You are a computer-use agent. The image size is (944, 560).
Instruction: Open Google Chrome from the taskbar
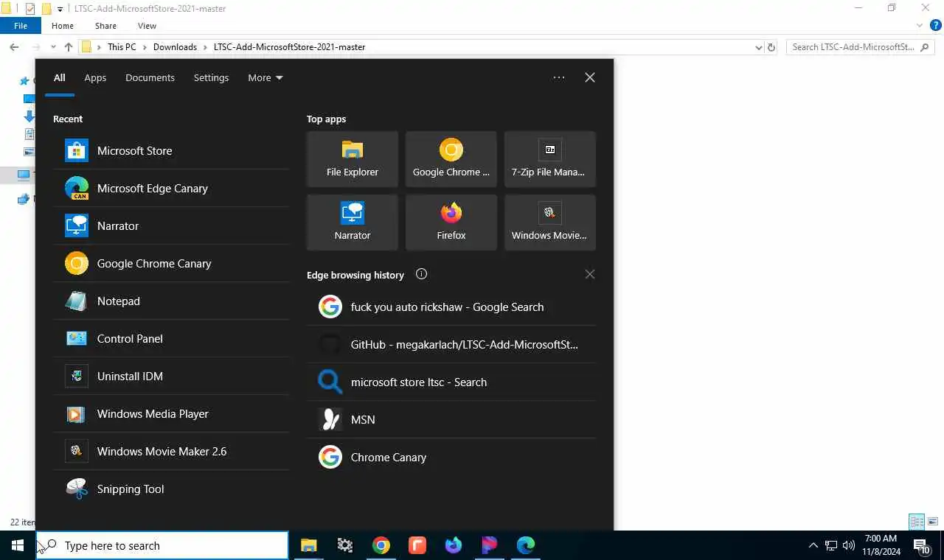click(x=381, y=545)
